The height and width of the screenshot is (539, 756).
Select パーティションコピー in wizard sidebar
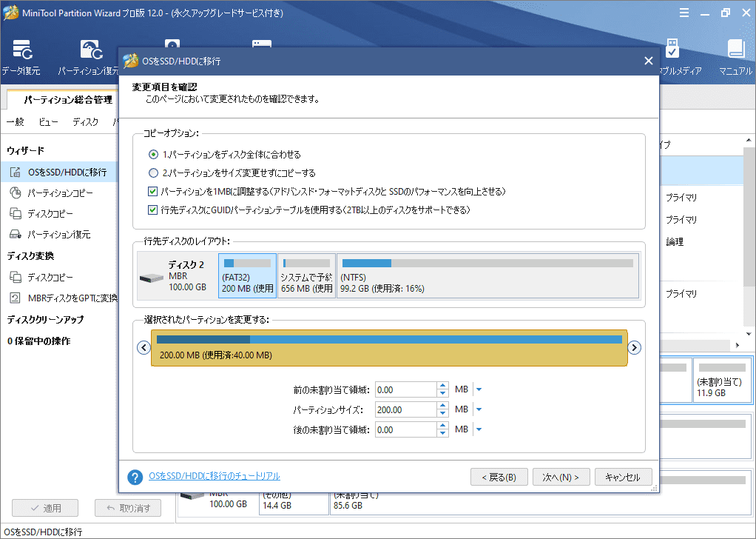(59, 193)
